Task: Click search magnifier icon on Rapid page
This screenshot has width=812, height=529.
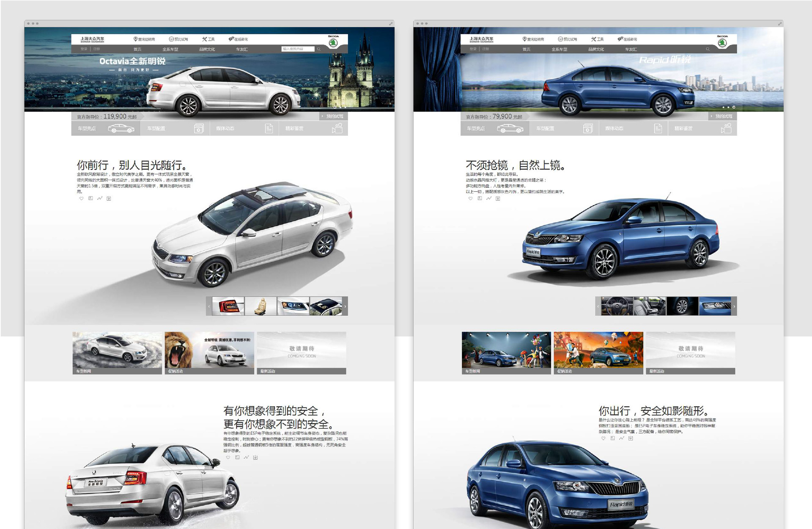Action: point(708,49)
